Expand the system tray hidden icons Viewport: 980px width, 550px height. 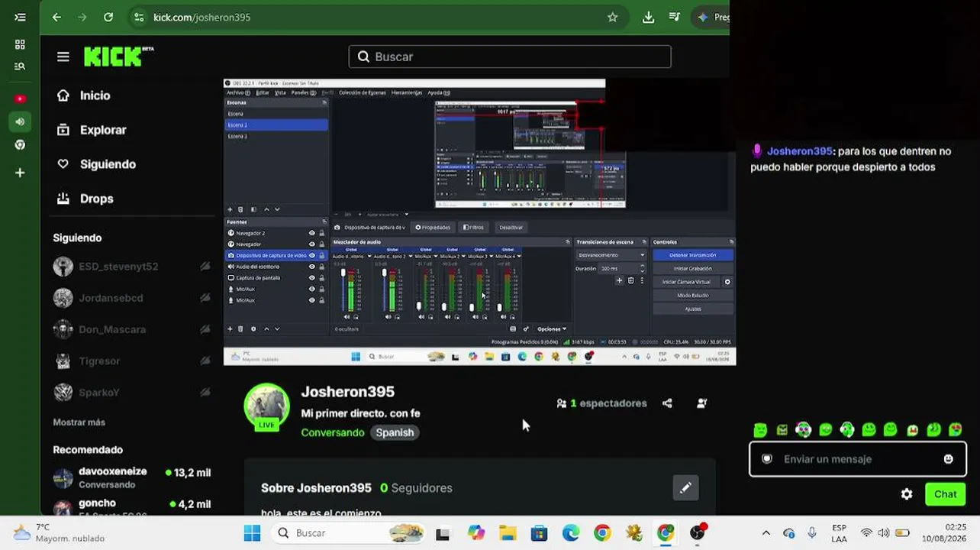pyautogui.click(x=766, y=533)
